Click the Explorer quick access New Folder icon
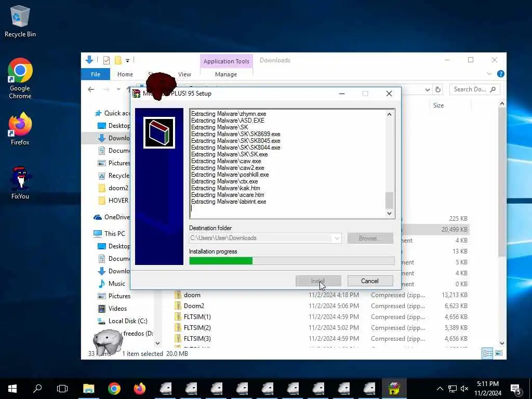 pos(118,60)
